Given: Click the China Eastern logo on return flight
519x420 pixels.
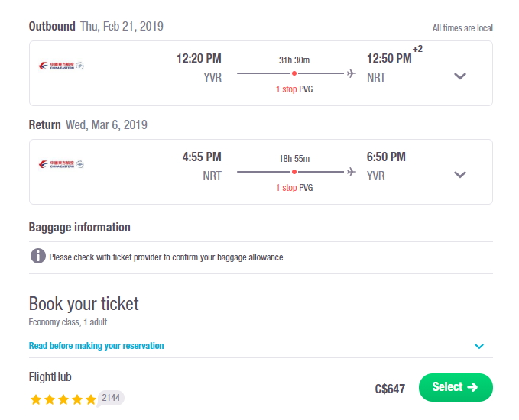Looking at the screenshot, I should [x=61, y=164].
